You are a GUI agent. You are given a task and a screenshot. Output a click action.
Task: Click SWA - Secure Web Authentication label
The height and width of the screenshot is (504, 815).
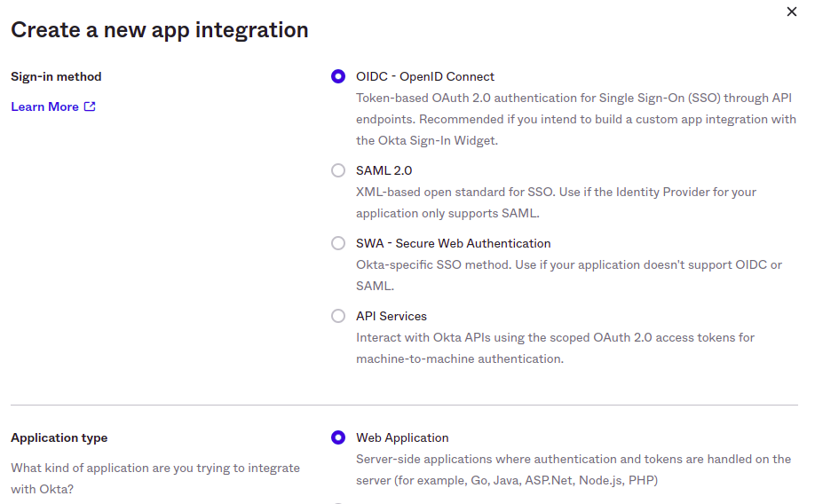tap(454, 243)
